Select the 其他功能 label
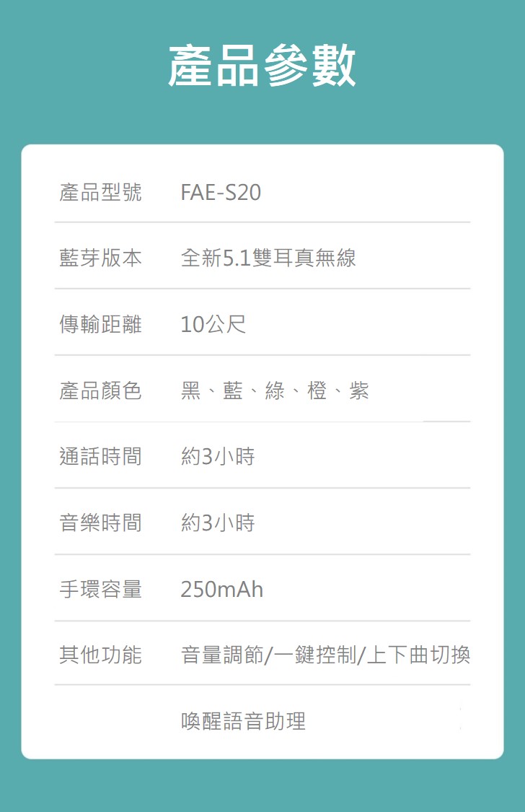The image size is (525, 812). [100, 655]
